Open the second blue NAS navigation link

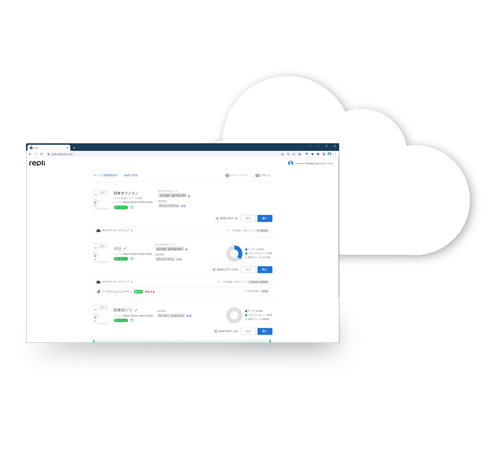tap(131, 175)
